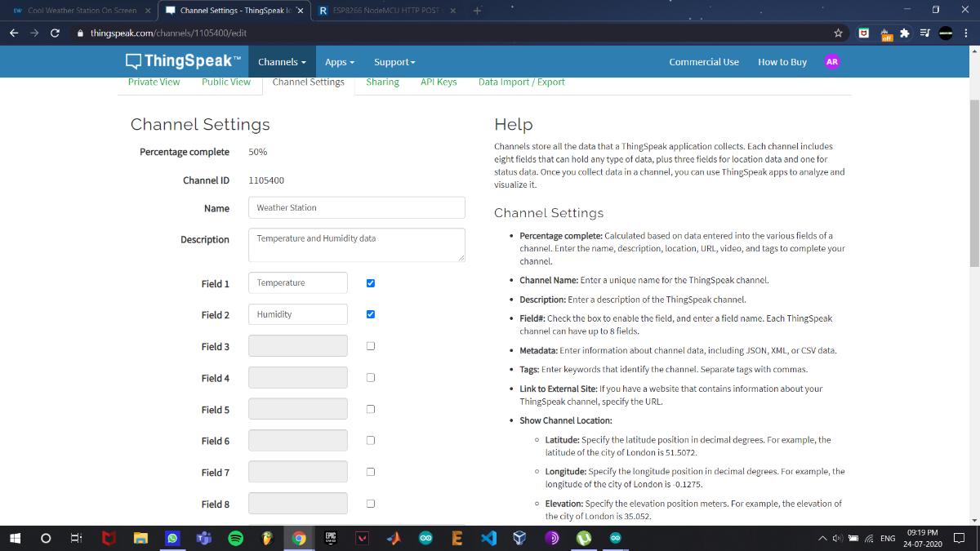Enable the Field 7 checkbox
This screenshot has height=551, width=980.
pos(371,472)
